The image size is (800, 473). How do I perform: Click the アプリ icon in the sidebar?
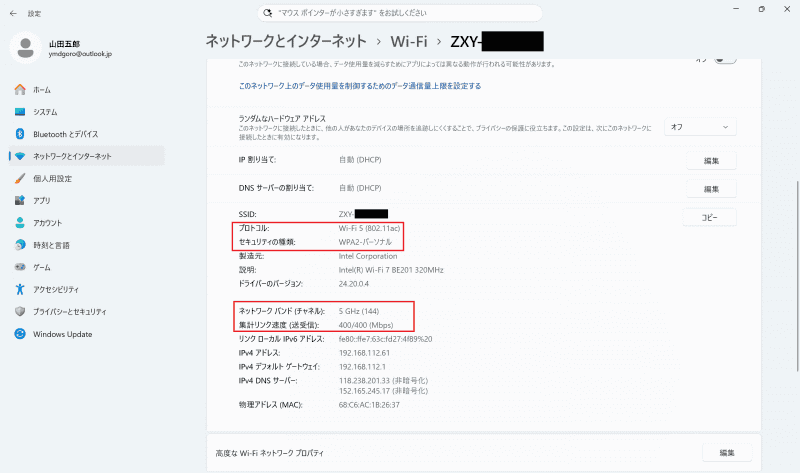(20, 201)
